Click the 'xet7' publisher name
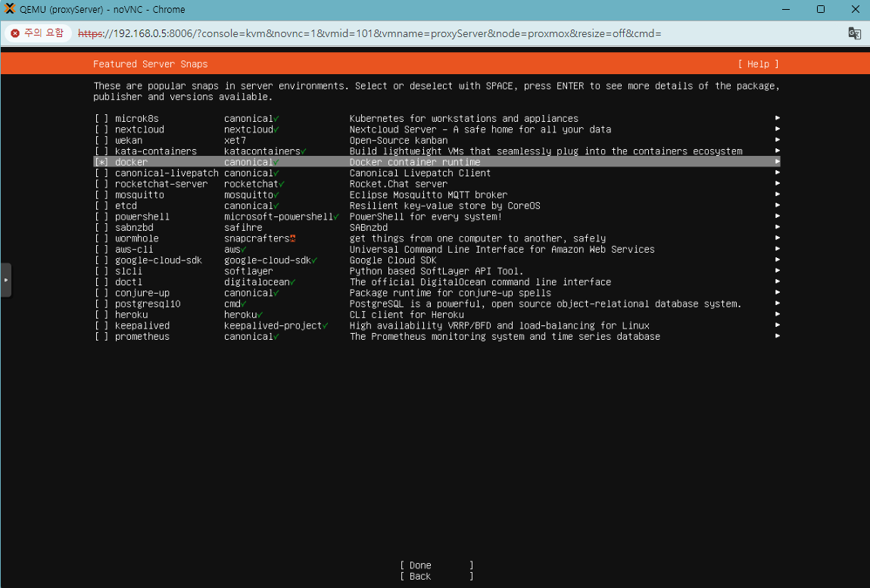 [235, 140]
